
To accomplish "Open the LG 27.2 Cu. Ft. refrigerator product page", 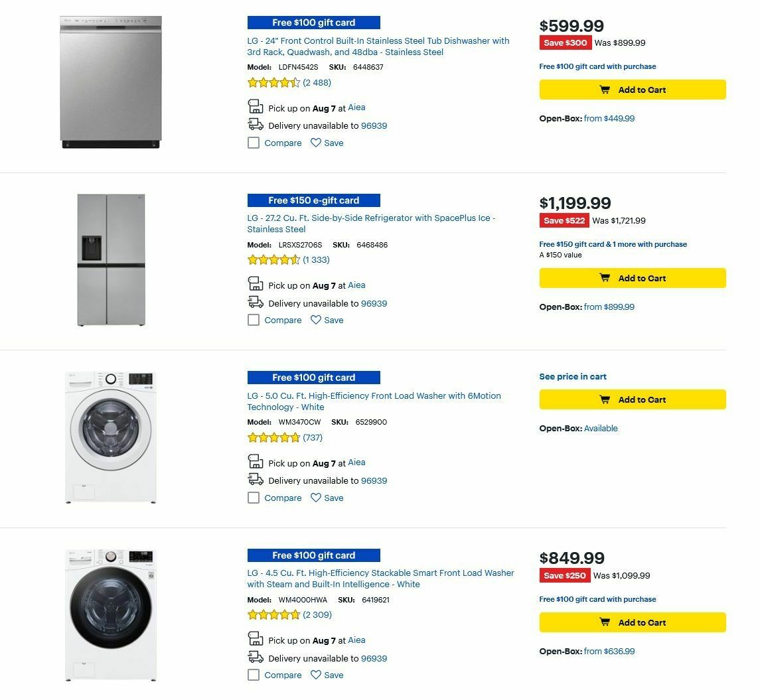I will 370,224.
